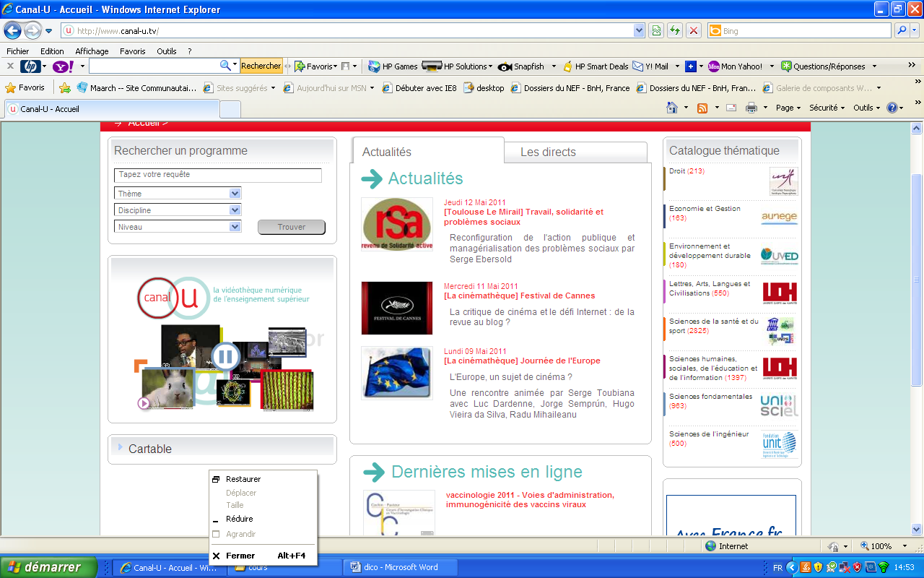The width and height of the screenshot is (924, 578).
Task: Click the Trouver button
Action: pos(292,227)
